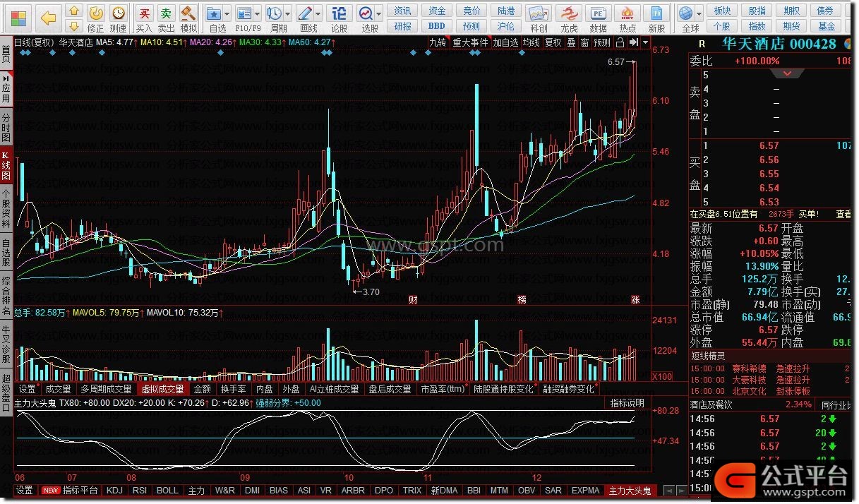Open the 模拟 simulated trading gavel icon

[x=188, y=19]
